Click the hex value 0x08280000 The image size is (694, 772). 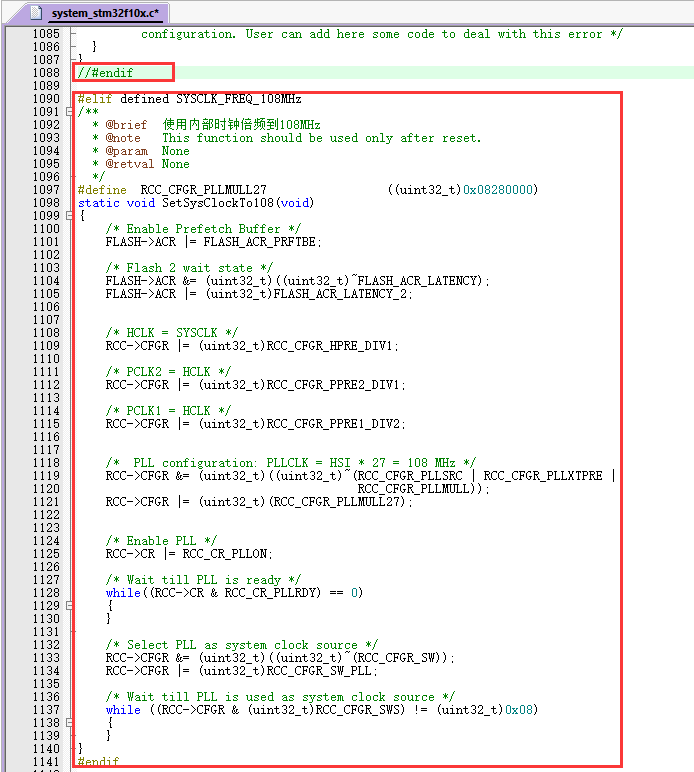point(498,190)
